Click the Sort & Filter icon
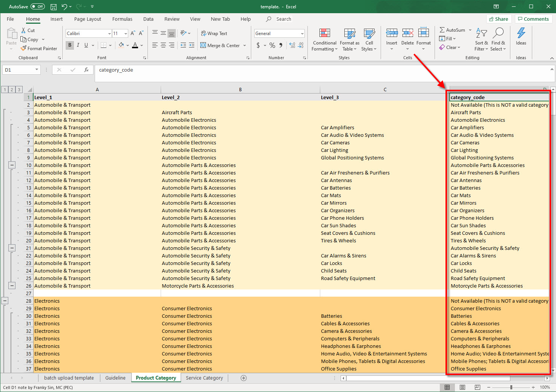Screen dimensions: 556x392 tap(481, 33)
